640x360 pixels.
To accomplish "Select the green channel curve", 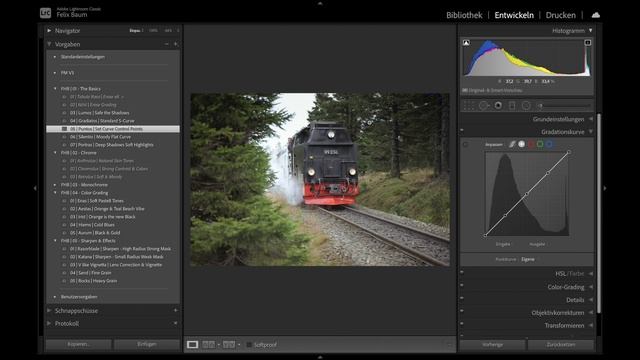I will (x=540, y=144).
